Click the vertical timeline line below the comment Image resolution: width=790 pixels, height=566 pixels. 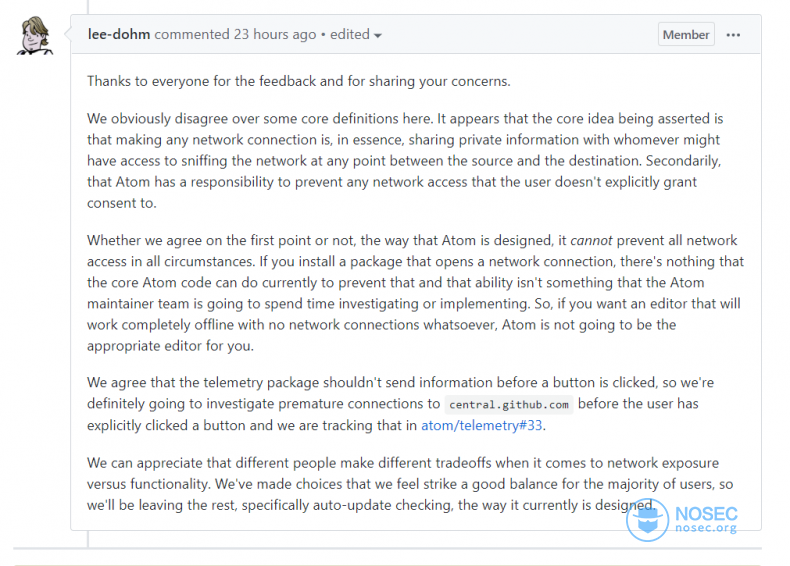[x=88, y=539]
